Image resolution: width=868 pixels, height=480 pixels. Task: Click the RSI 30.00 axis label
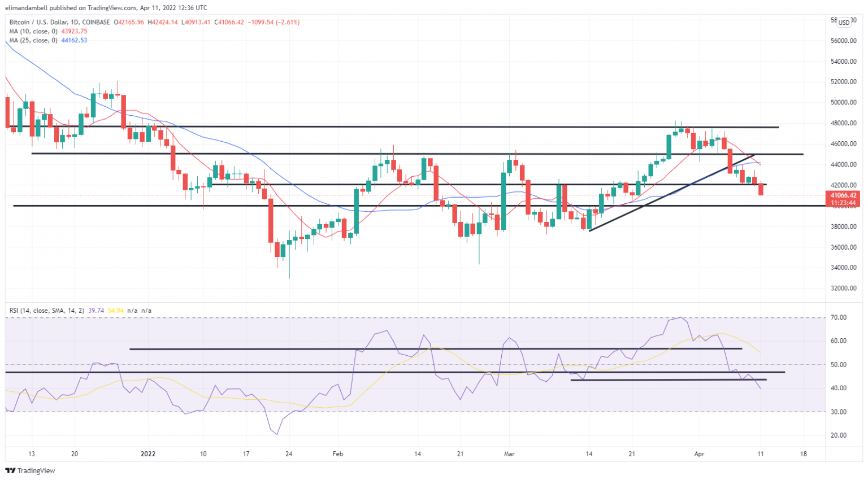[x=839, y=412]
